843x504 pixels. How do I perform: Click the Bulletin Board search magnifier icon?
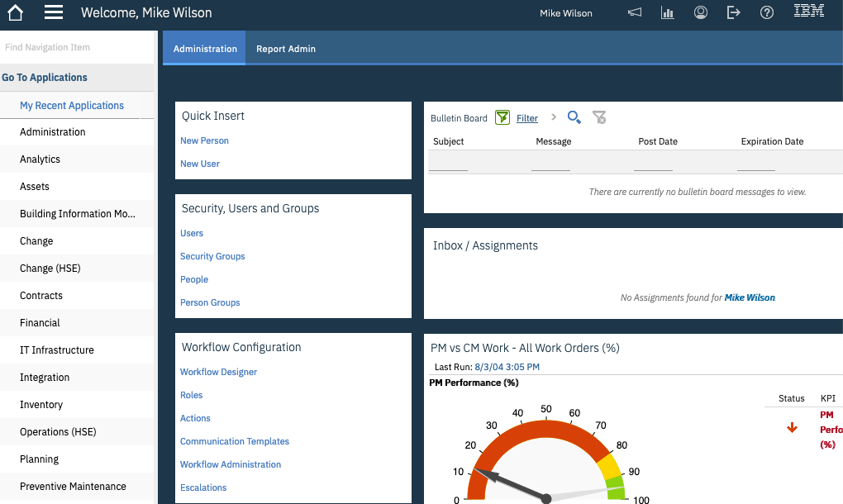click(574, 117)
